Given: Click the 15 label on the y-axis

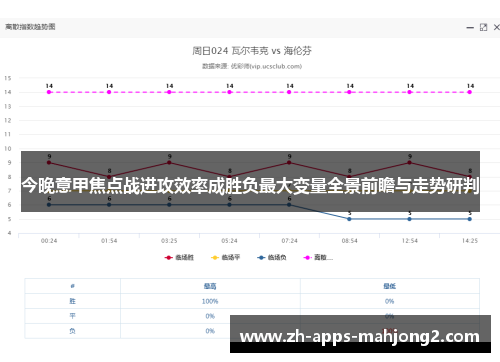Looking at the screenshot, I should coord(7,78).
